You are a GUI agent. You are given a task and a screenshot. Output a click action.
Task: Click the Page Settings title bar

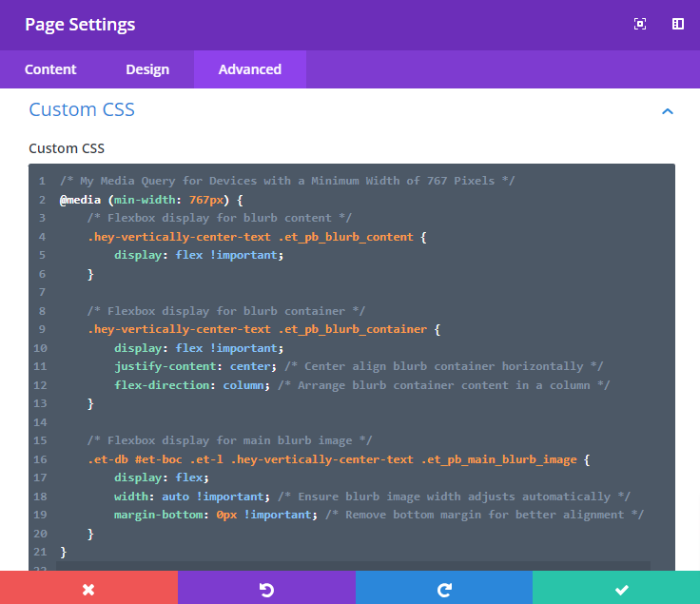coord(285,25)
